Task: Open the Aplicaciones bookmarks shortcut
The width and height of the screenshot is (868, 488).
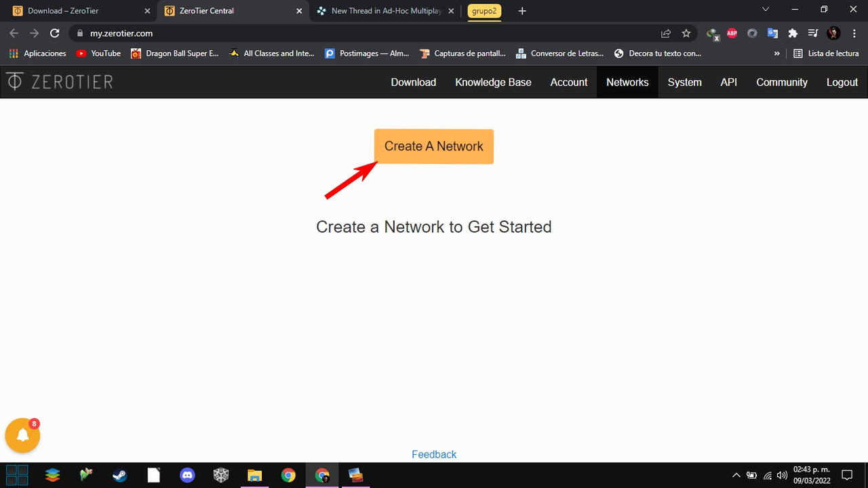Action: (38, 54)
